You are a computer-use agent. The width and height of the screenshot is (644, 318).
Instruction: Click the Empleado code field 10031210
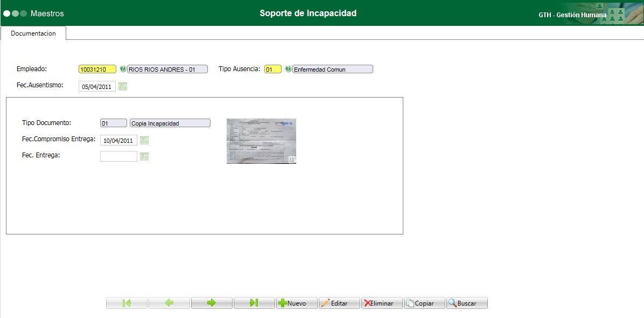97,70
